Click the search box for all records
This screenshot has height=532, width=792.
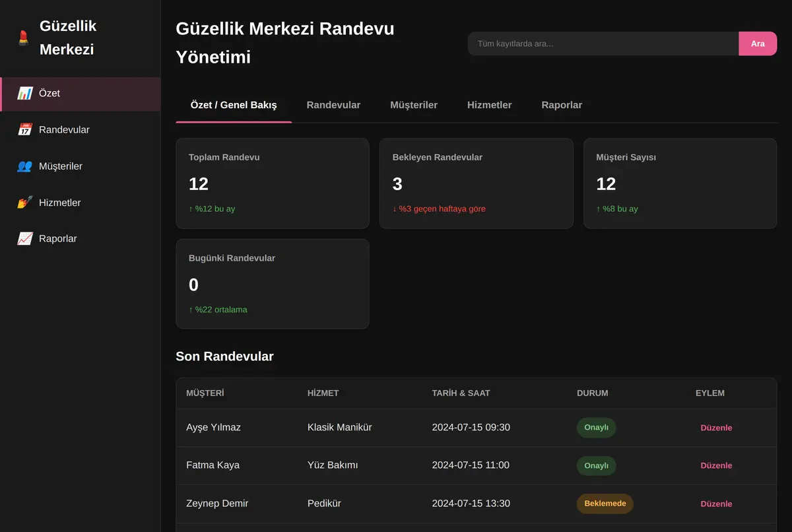point(603,44)
